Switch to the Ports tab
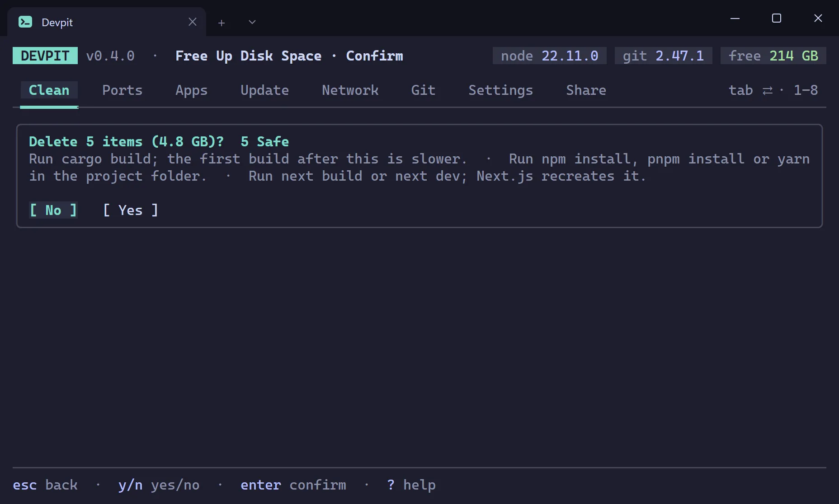The width and height of the screenshot is (839, 504). pyautogui.click(x=123, y=90)
